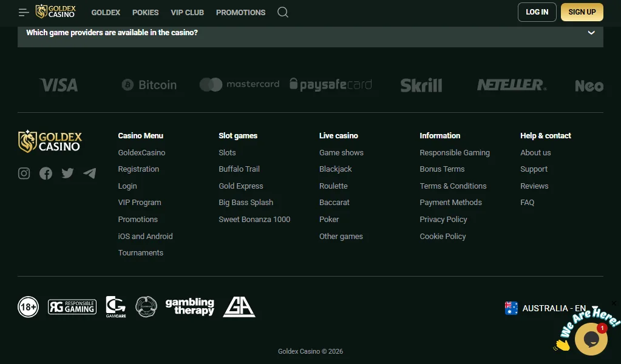Open the Privacy Policy link
Screen dimensions: 621x364
(x=443, y=219)
